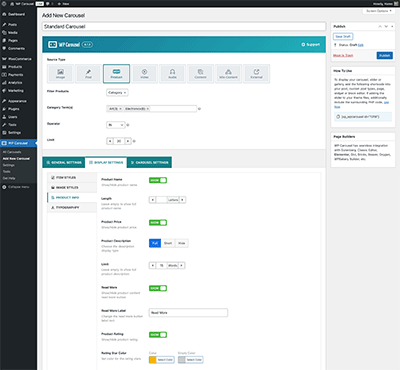This screenshot has height=370, width=400.
Task: Toggle the Product Price show switch
Action: pos(158,223)
